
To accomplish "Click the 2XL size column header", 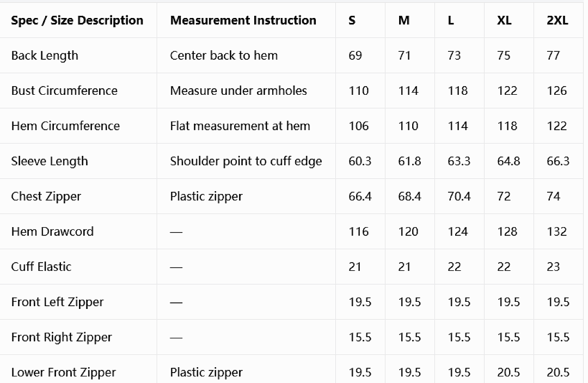I will [x=558, y=20].
